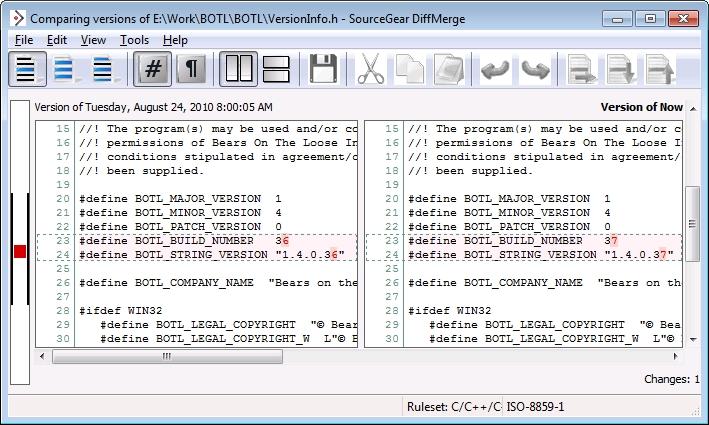Click the vertical scrollbar thumb
The image size is (709, 425).
coord(692,224)
